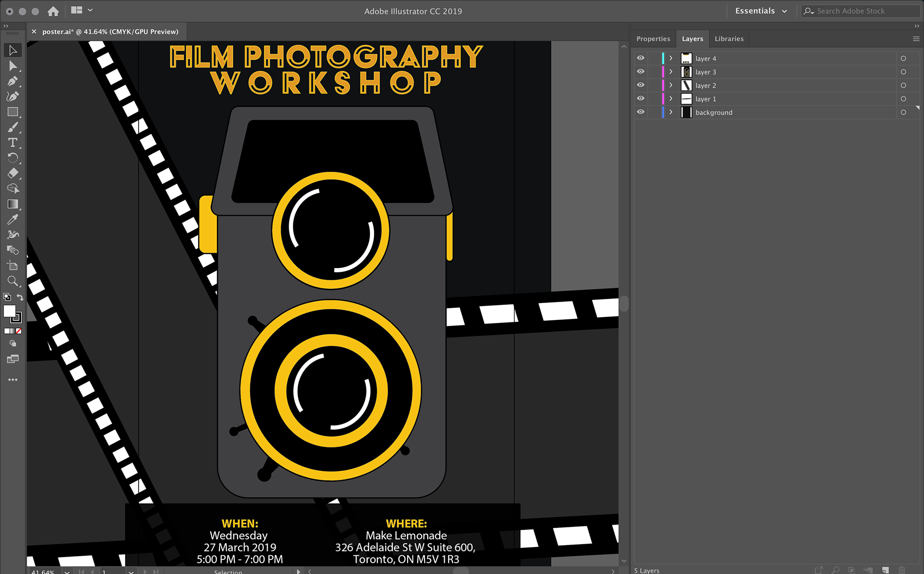
Task: Open the zoom level dropdown
Action: pos(67,572)
